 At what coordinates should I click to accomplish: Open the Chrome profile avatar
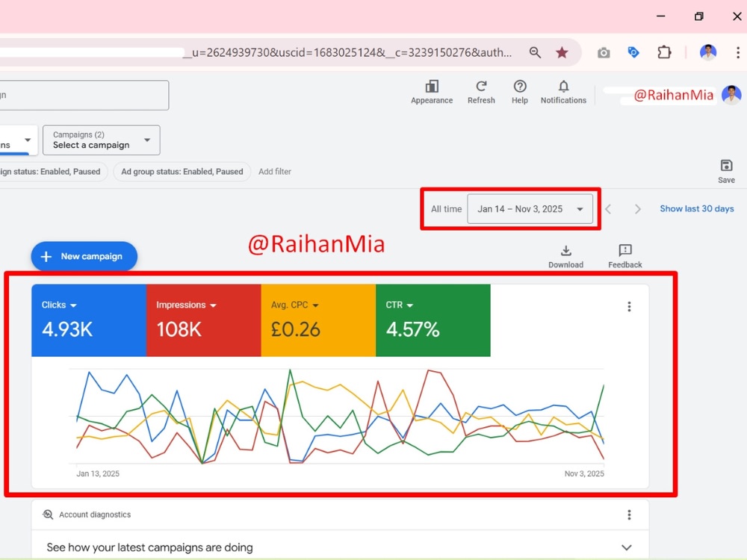point(708,52)
